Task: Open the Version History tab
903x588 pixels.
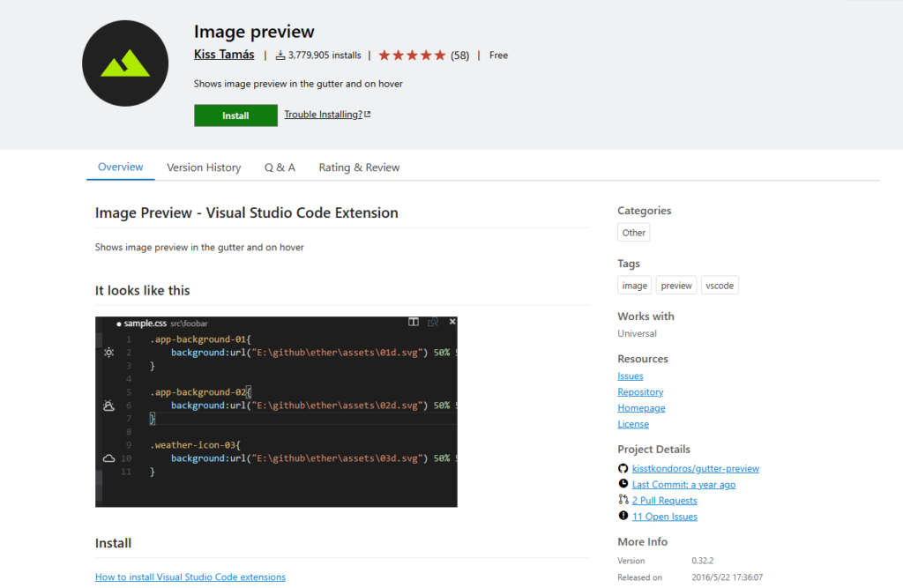Action: click(204, 167)
